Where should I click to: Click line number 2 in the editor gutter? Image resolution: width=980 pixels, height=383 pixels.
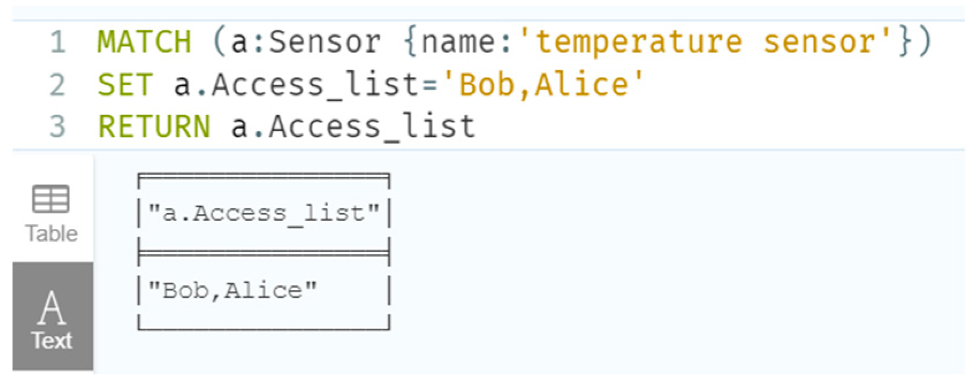[58, 85]
